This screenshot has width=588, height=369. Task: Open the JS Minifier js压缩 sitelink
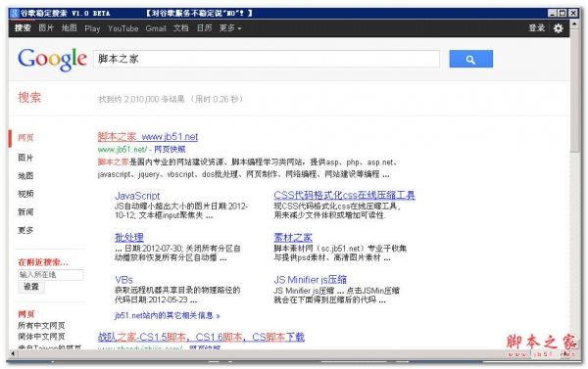[310, 280]
